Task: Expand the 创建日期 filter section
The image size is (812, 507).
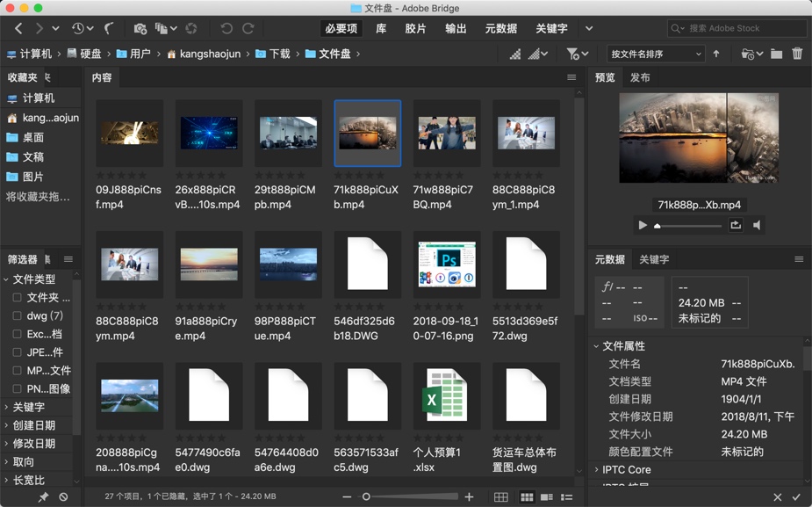Action: 6,425
